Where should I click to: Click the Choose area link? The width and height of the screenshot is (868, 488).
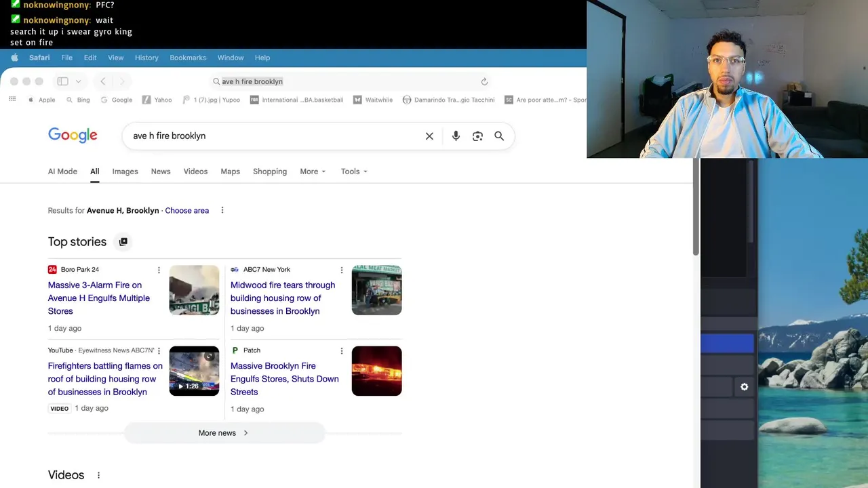[187, 211]
